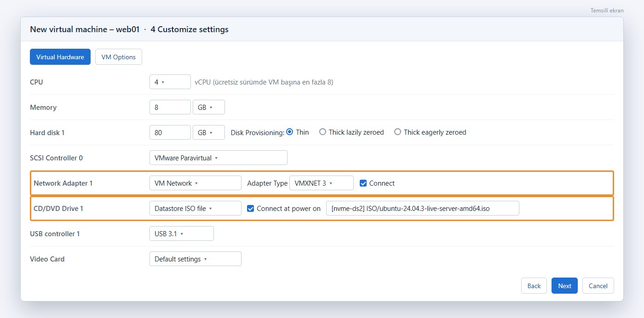Click the Hard disk 1 label

tap(47, 132)
